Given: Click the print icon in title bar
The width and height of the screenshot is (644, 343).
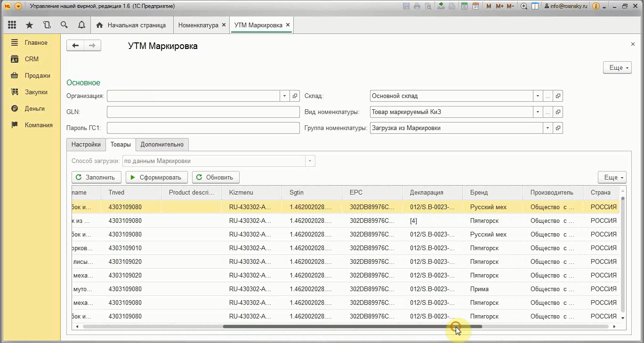Looking at the screenshot, I should click(417, 6).
